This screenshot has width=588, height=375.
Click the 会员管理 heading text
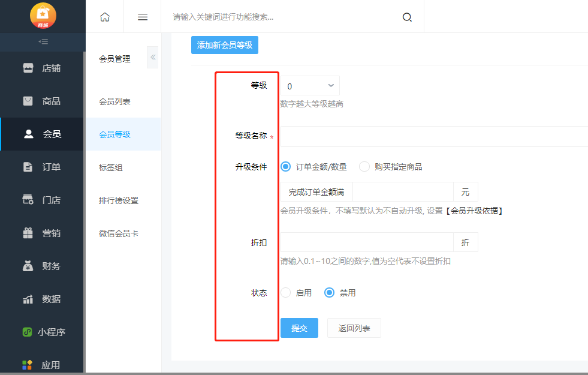[114, 59]
